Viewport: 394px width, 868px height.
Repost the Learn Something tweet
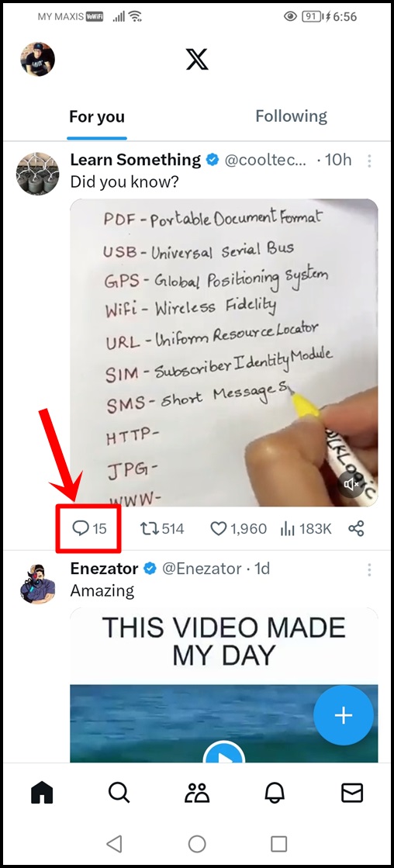click(x=161, y=529)
